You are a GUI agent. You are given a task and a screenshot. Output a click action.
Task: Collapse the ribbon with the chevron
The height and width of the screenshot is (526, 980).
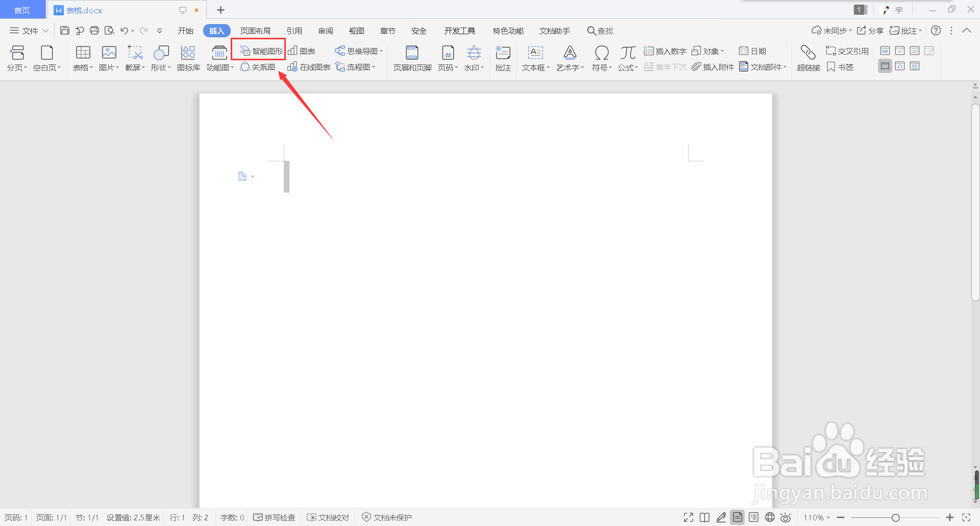pos(966,31)
